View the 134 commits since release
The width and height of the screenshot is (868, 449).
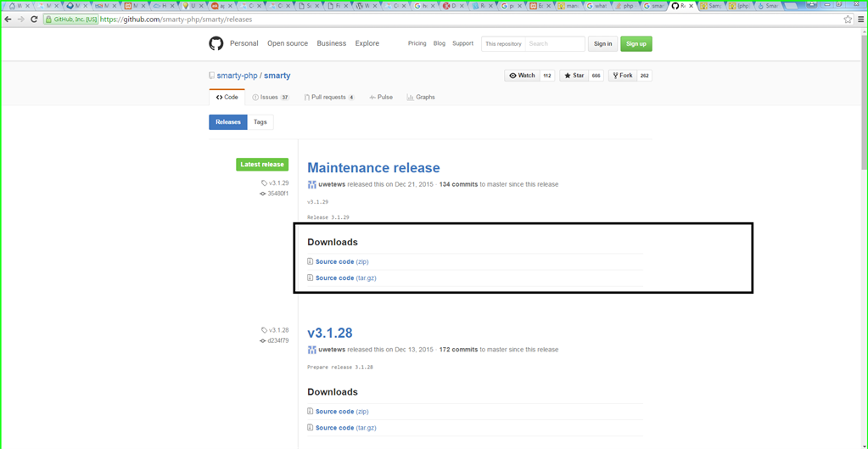click(x=459, y=184)
